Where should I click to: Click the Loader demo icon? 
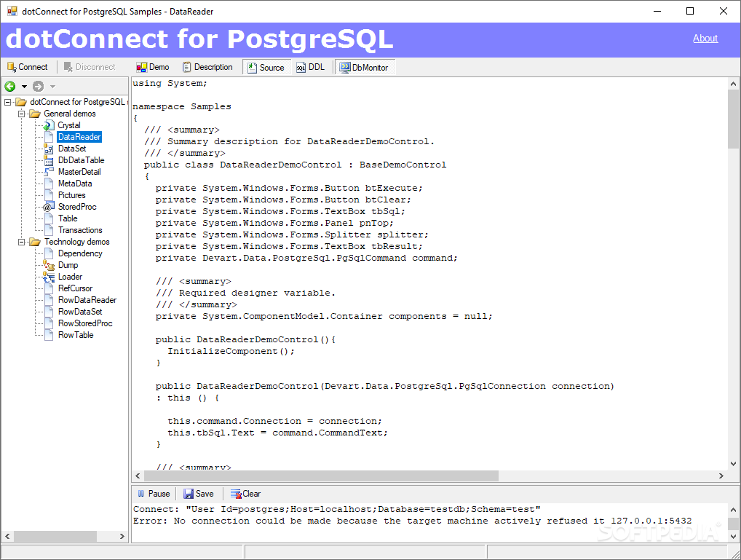(49, 277)
